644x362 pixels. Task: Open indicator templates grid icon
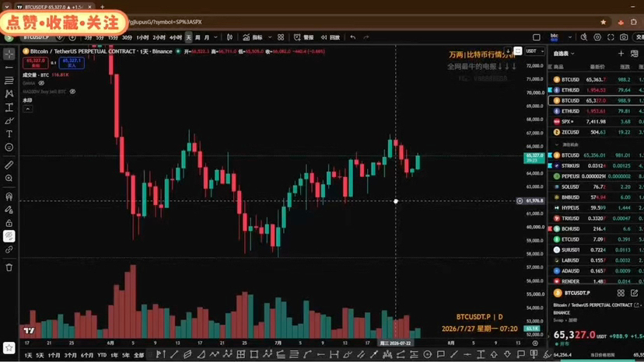[281, 37]
